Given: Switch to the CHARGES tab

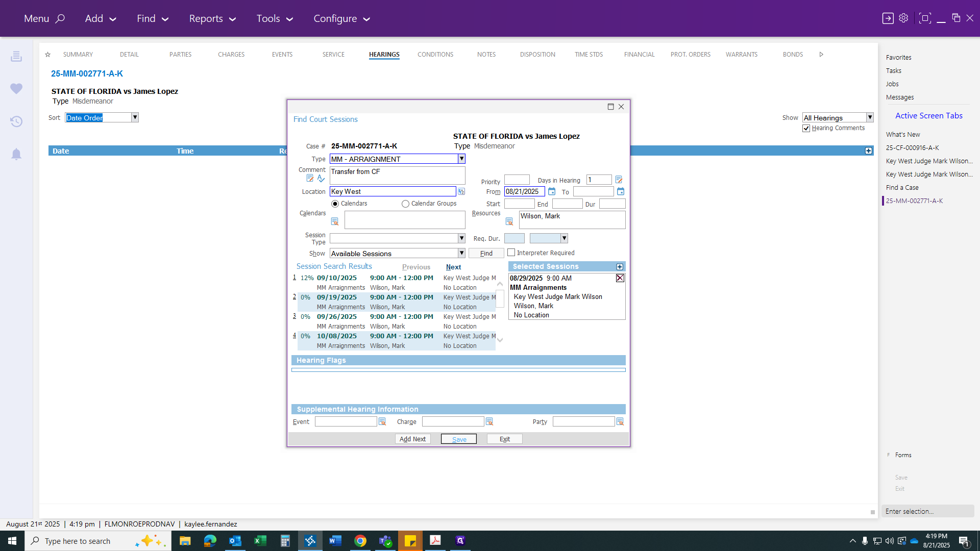Looking at the screenshot, I should (x=231, y=55).
